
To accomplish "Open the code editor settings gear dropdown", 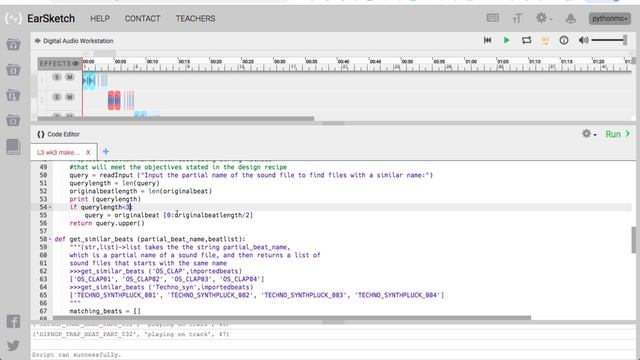I will (x=589, y=134).
